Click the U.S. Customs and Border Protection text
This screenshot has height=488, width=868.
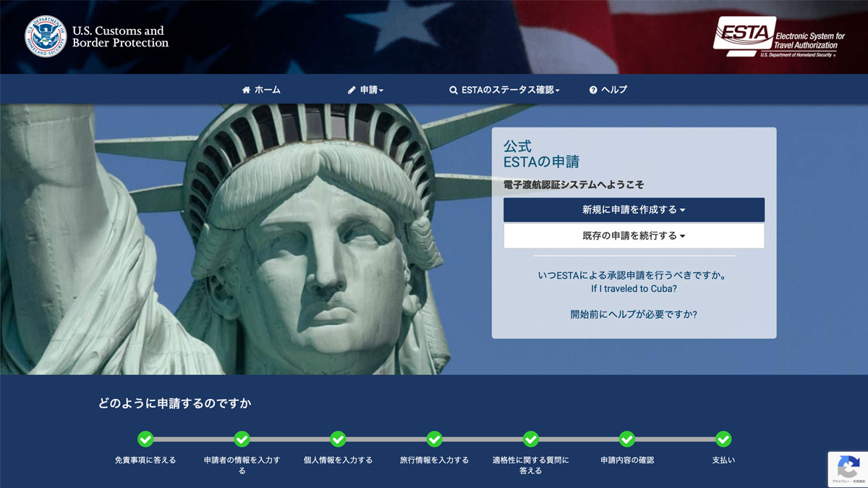click(x=120, y=37)
